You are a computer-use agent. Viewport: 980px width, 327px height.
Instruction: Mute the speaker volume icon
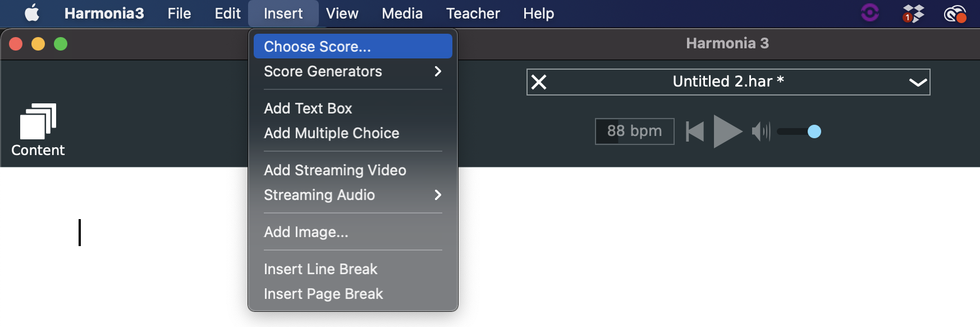(x=761, y=131)
